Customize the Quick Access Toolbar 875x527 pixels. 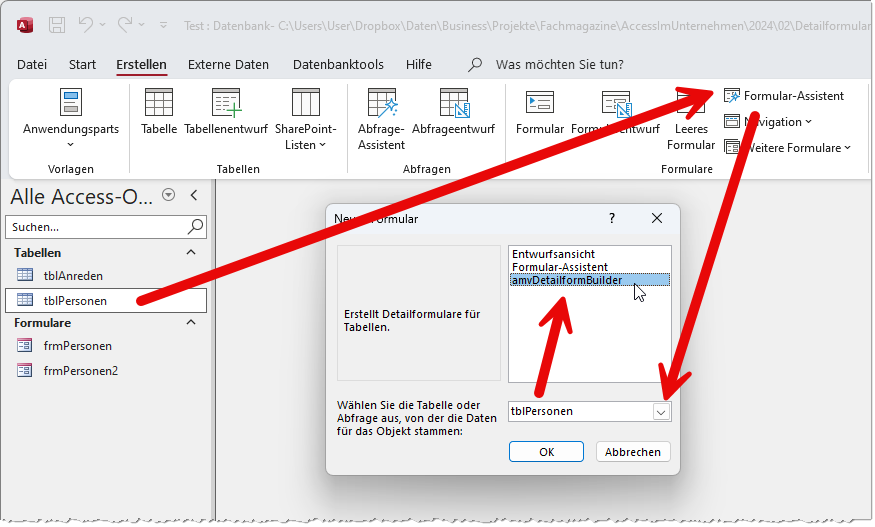click(x=164, y=25)
